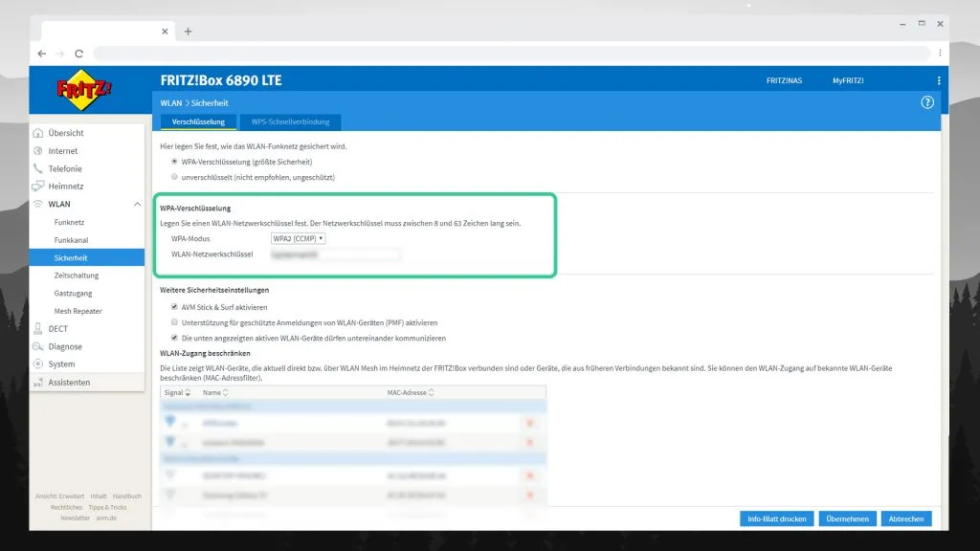
Task: Open Heimnetz in the sidebar
Action: point(66,187)
